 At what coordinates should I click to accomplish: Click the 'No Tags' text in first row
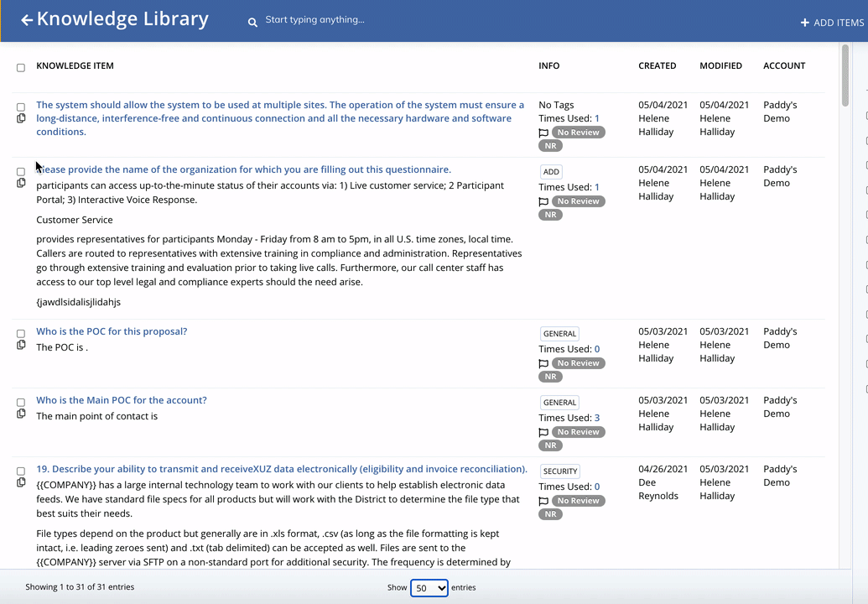[x=556, y=105]
